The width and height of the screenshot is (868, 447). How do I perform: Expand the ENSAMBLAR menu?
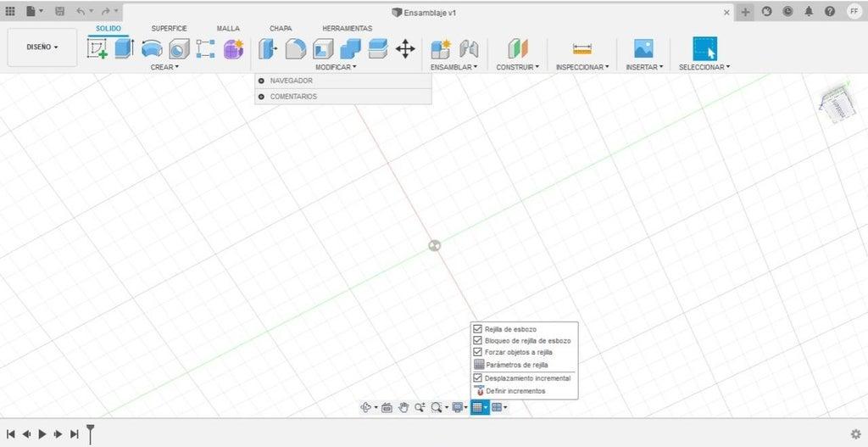coord(454,67)
